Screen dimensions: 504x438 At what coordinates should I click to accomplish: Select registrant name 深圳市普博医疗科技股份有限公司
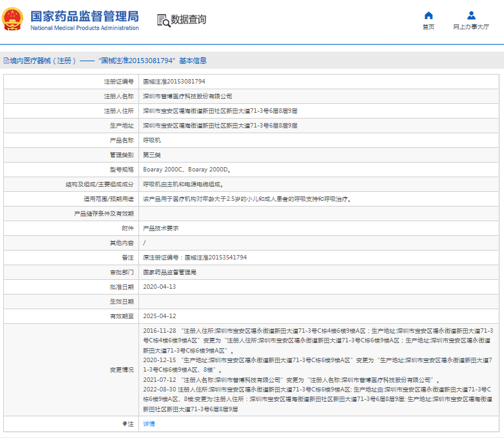click(188, 96)
